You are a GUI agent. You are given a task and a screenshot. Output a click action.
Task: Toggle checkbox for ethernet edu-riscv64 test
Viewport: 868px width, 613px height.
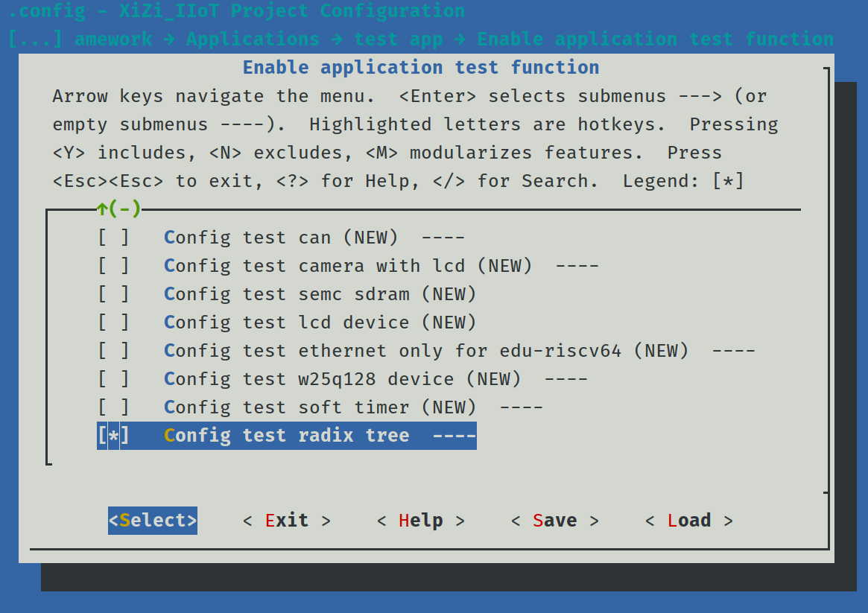113,351
